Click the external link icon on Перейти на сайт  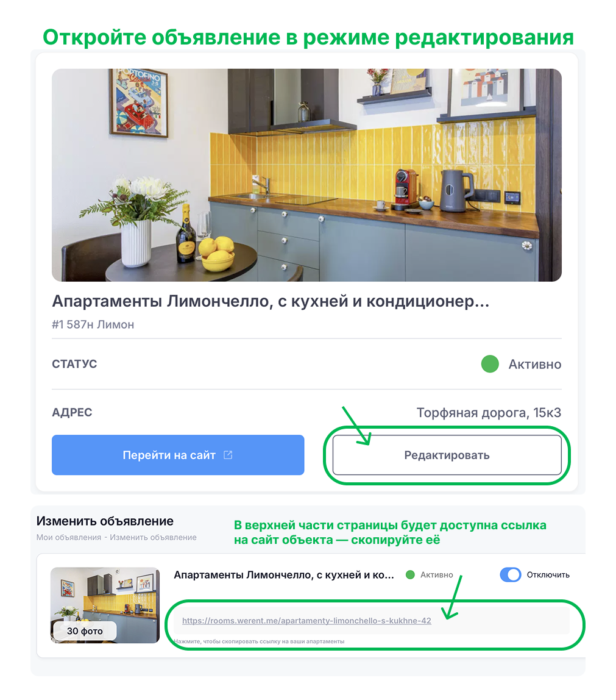[228, 455]
